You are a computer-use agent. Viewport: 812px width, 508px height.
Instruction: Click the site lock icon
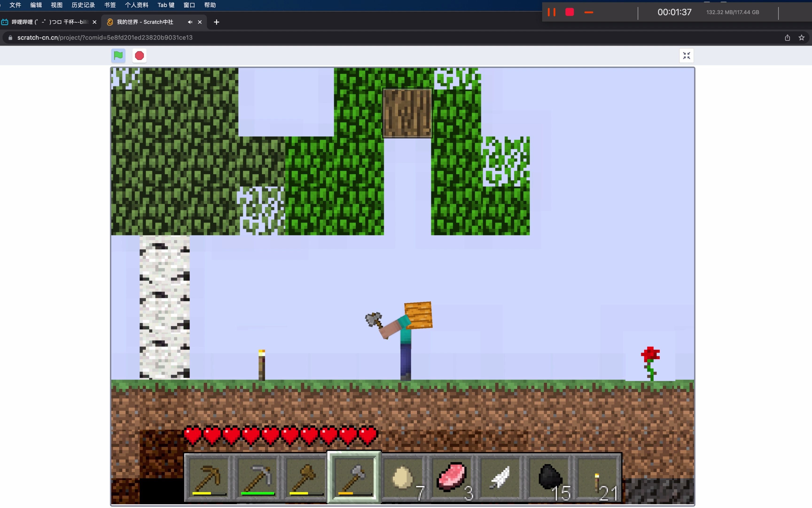tap(10, 37)
